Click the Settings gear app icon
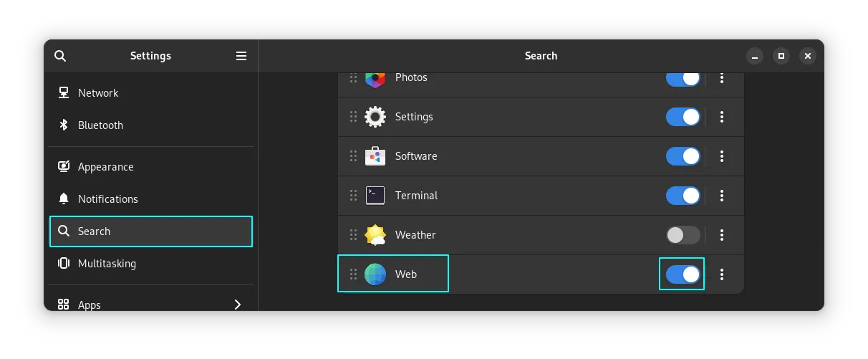 pos(375,117)
